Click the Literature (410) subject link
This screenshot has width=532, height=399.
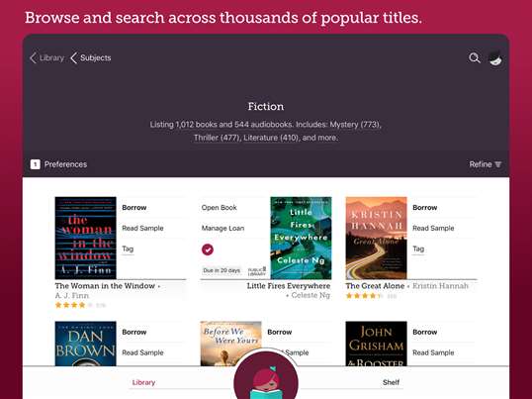click(271, 138)
